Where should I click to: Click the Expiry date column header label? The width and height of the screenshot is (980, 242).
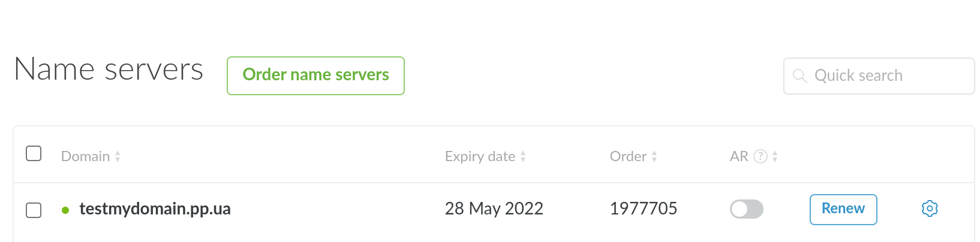(480, 156)
